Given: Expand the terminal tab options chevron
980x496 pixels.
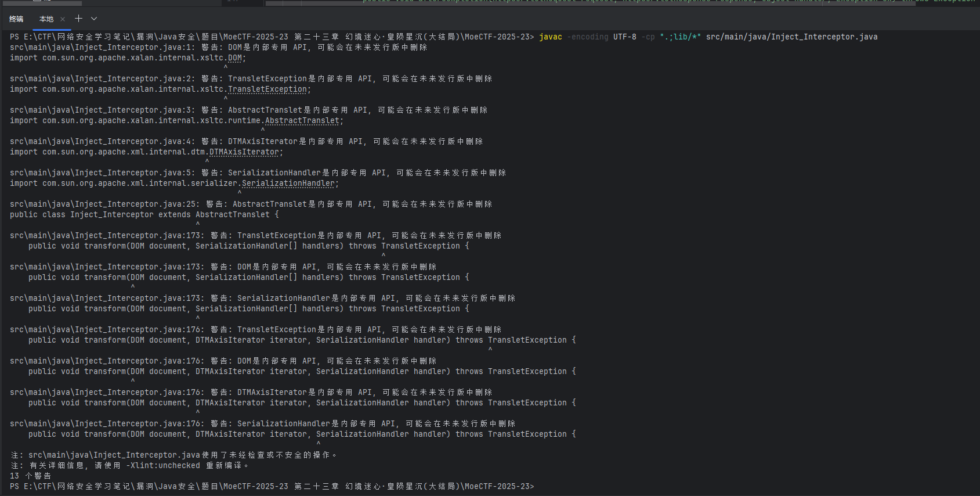Looking at the screenshot, I should (94, 19).
